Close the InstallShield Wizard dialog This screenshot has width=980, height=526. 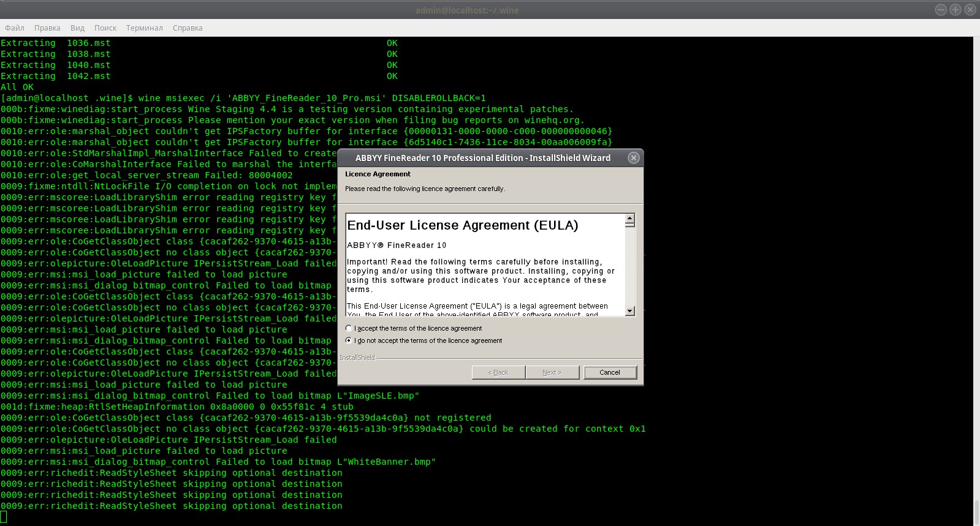[634, 158]
